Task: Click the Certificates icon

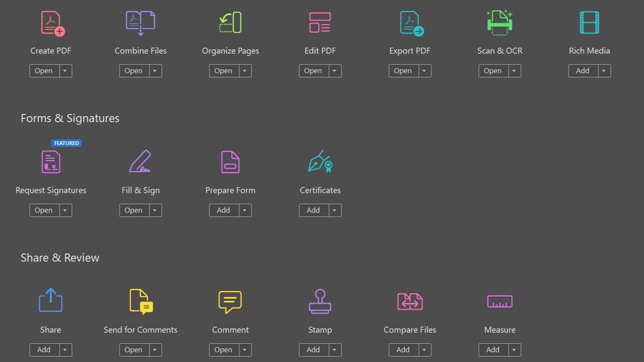Action: pyautogui.click(x=321, y=161)
